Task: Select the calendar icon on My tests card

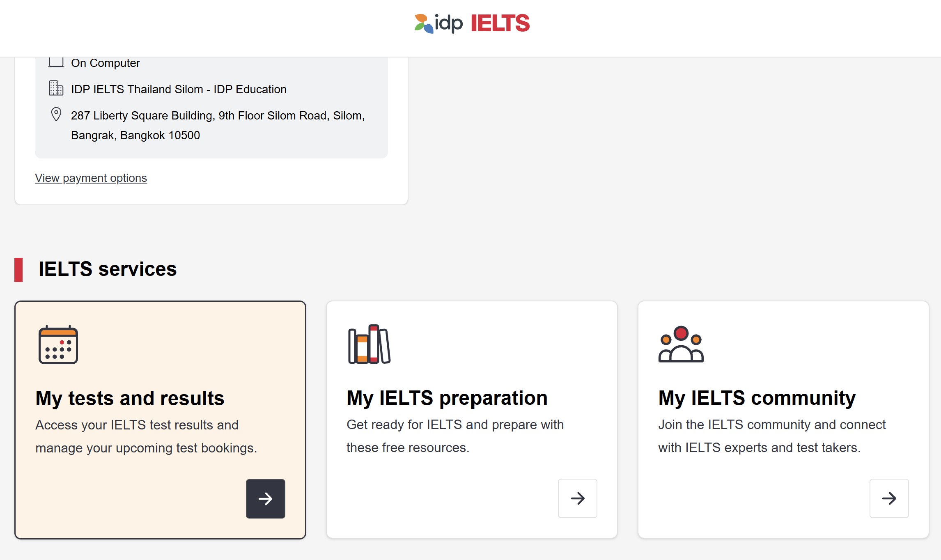Action: (57, 344)
